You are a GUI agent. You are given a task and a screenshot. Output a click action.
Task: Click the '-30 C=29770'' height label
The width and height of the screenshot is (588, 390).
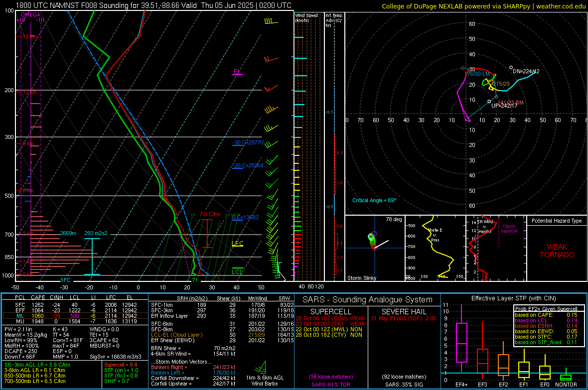point(248,142)
